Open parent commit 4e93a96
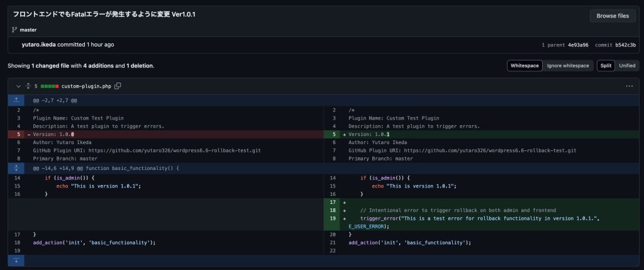 click(578, 45)
